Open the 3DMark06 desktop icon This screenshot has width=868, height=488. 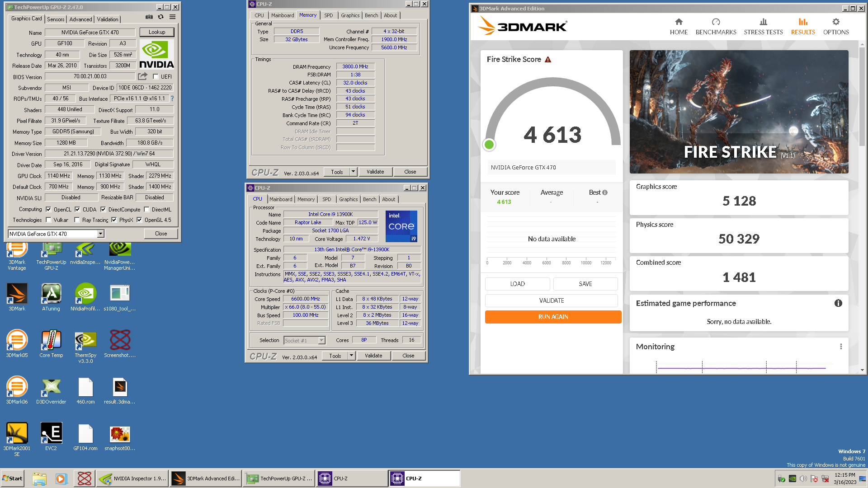17,390
